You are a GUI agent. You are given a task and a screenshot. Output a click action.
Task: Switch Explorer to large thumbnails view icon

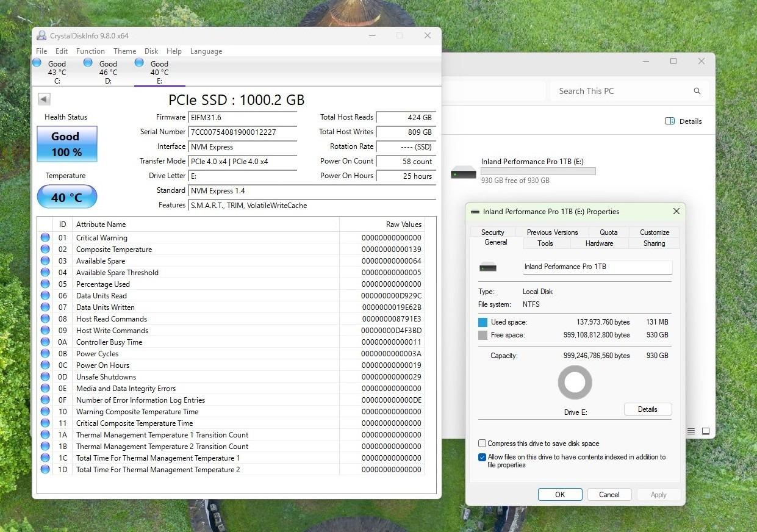[x=706, y=431]
